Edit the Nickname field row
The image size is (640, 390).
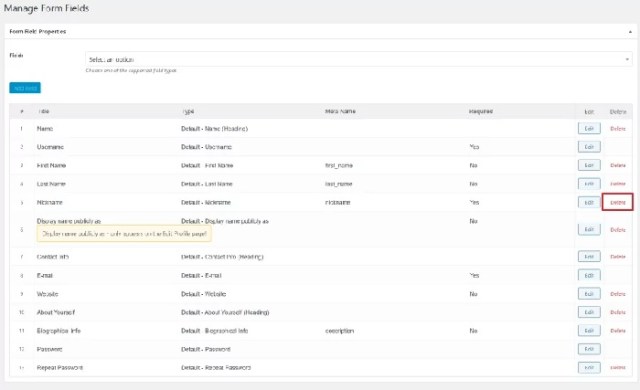589,202
